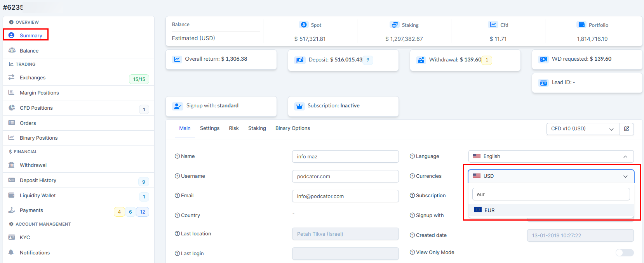Click the CFD Positions pie chart icon
The width and height of the screenshot is (644, 263).
[x=12, y=108]
